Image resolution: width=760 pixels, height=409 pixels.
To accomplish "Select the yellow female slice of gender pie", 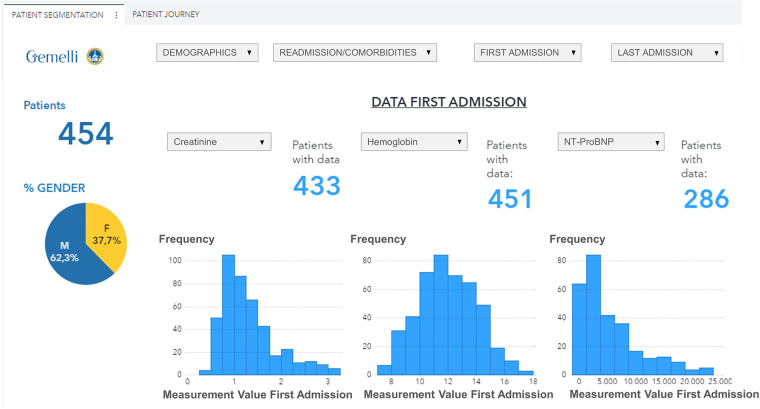I will point(102,230).
